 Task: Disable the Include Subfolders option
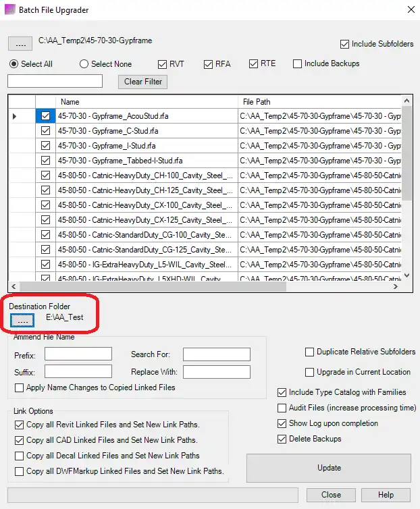pos(345,44)
